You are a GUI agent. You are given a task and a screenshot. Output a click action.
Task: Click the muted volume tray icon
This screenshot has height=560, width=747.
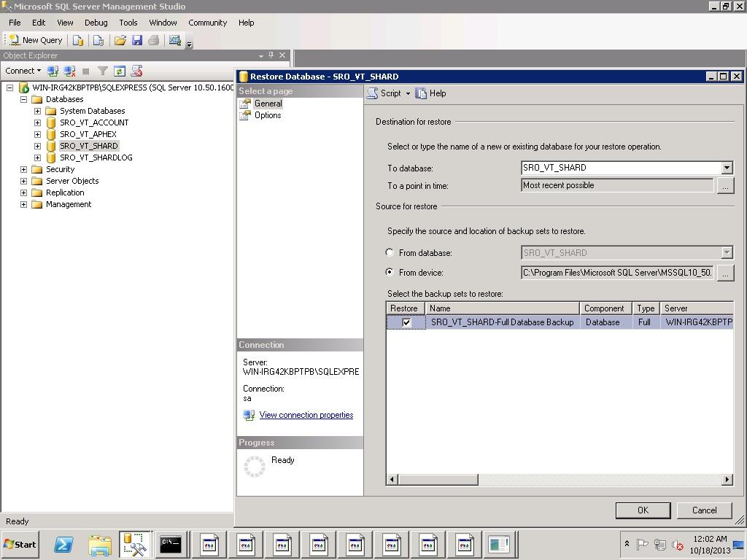678,544
